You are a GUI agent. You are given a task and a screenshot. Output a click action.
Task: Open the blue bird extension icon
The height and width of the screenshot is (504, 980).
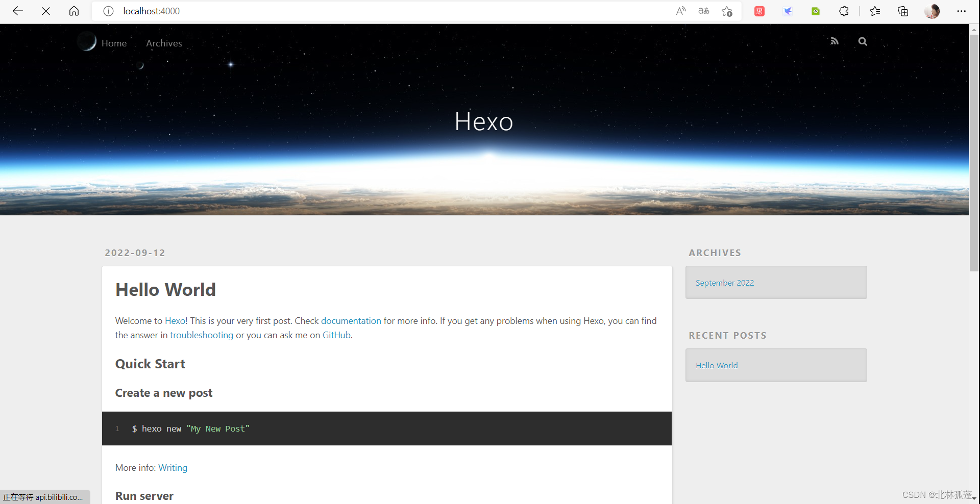coord(788,11)
